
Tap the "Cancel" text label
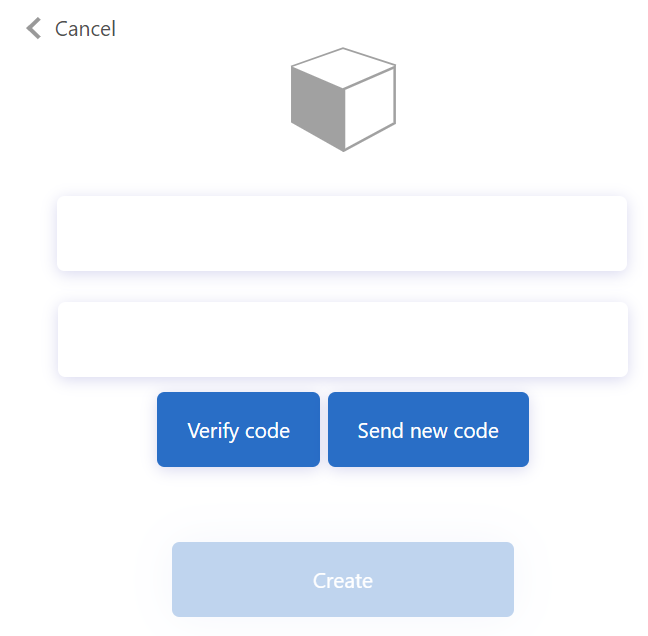[x=85, y=29]
